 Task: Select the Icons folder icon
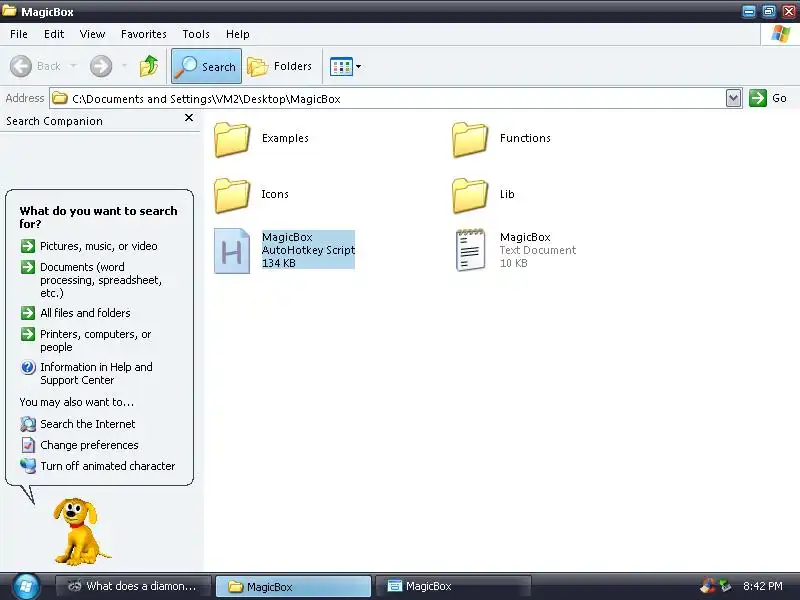232,194
